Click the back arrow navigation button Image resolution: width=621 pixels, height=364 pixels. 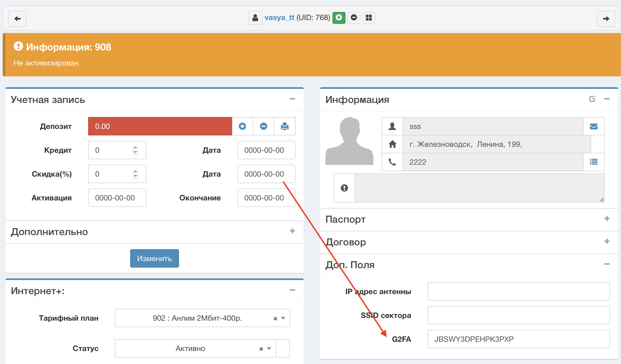click(17, 19)
